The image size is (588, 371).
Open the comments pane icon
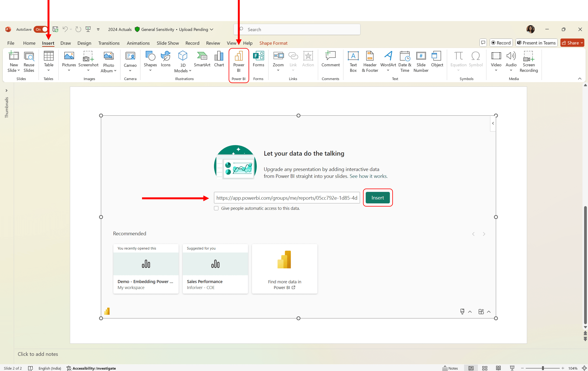click(483, 43)
